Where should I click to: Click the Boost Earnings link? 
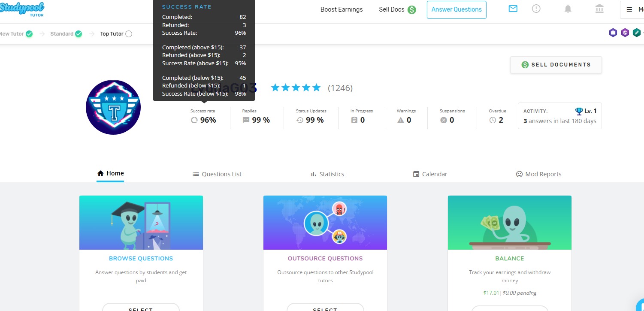point(342,9)
